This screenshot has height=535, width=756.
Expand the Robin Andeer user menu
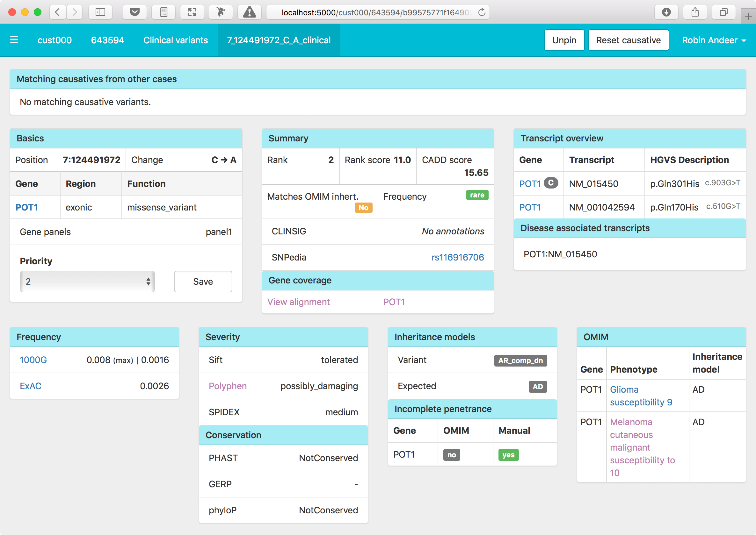714,40
